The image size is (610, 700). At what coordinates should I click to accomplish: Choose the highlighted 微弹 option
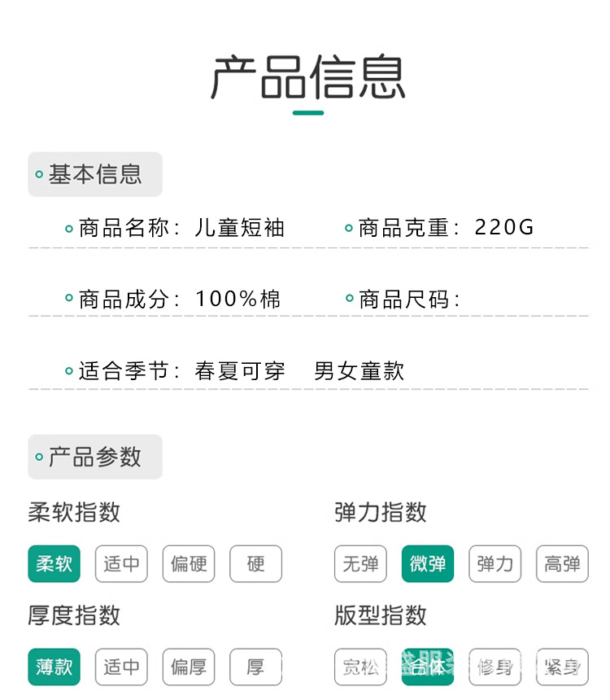tap(428, 563)
